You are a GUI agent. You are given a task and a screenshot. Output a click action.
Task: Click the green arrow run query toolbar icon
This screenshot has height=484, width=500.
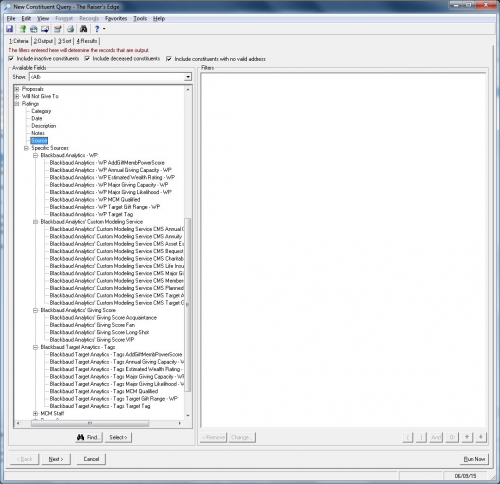tap(22, 29)
